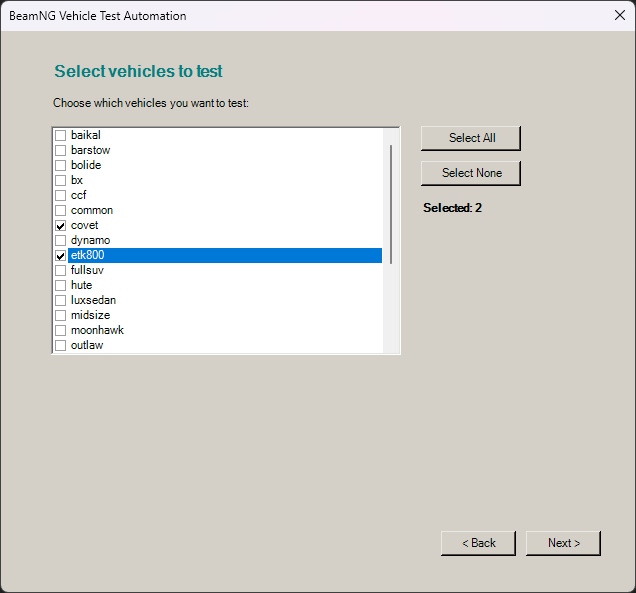This screenshot has width=636, height=593.
Task: Select the 'baikal' list row text
Action: (x=86, y=135)
